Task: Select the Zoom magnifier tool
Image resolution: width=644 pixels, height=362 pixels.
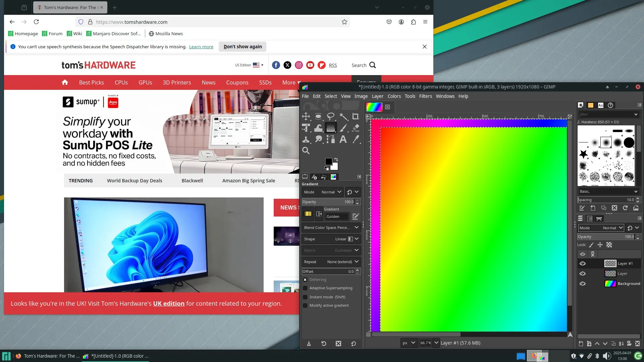Action: coord(306,151)
